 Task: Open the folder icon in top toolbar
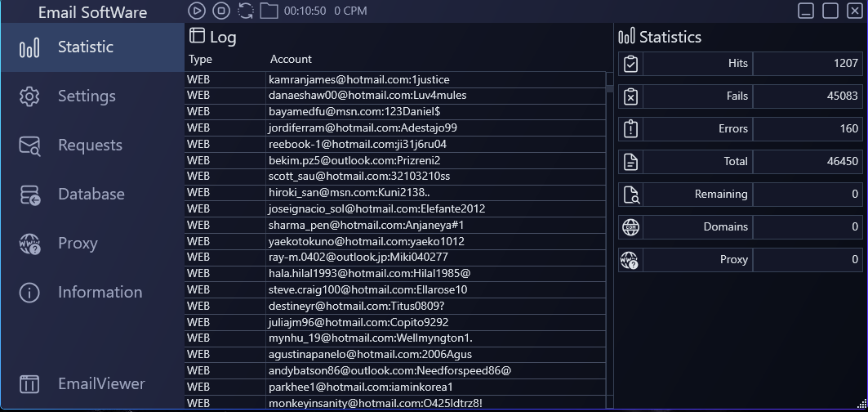(x=269, y=11)
